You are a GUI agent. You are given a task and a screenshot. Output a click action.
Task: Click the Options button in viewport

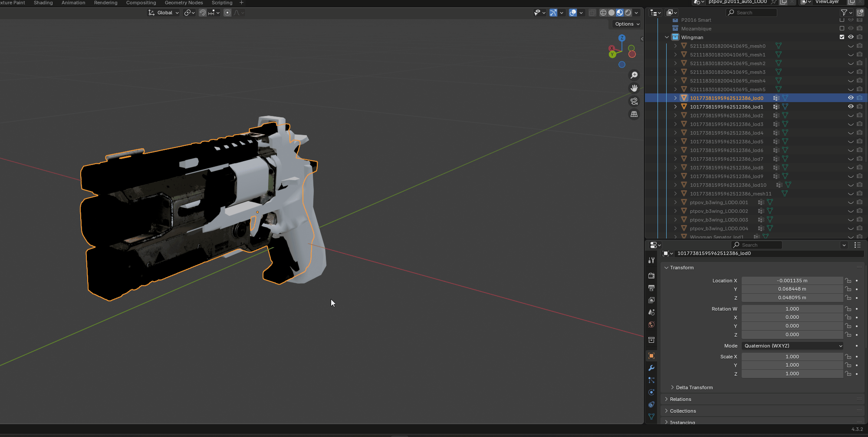click(627, 24)
